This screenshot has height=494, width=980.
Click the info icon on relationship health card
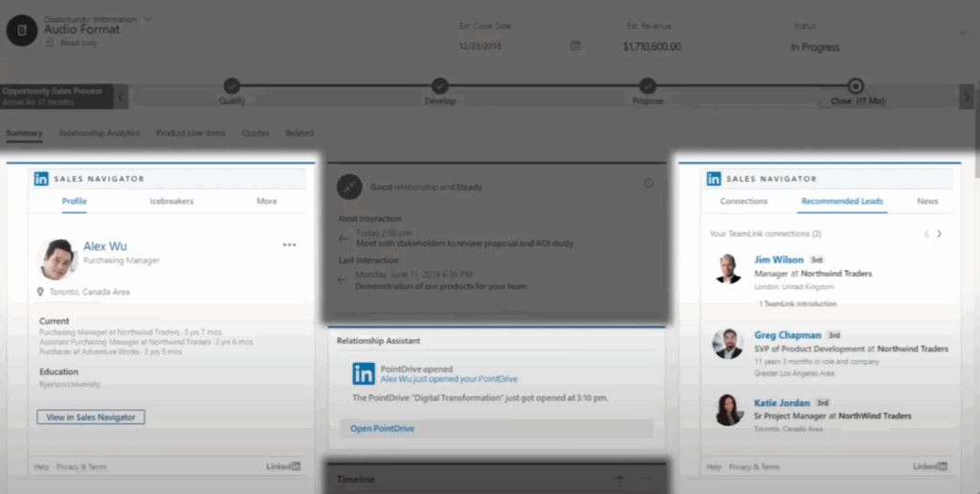pyautogui.click(x=648, y=183)
